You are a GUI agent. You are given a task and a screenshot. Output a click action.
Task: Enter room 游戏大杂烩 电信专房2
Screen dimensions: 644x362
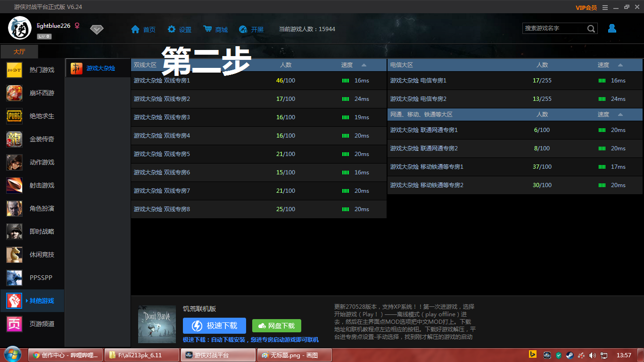(x=515, y=99)
